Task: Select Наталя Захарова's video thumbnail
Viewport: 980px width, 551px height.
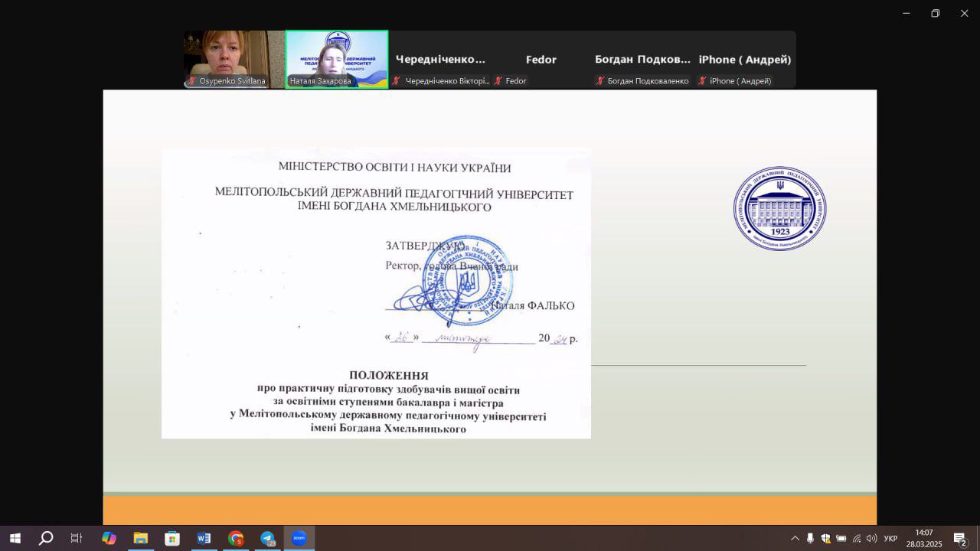Action: click(x=337, y=59)
